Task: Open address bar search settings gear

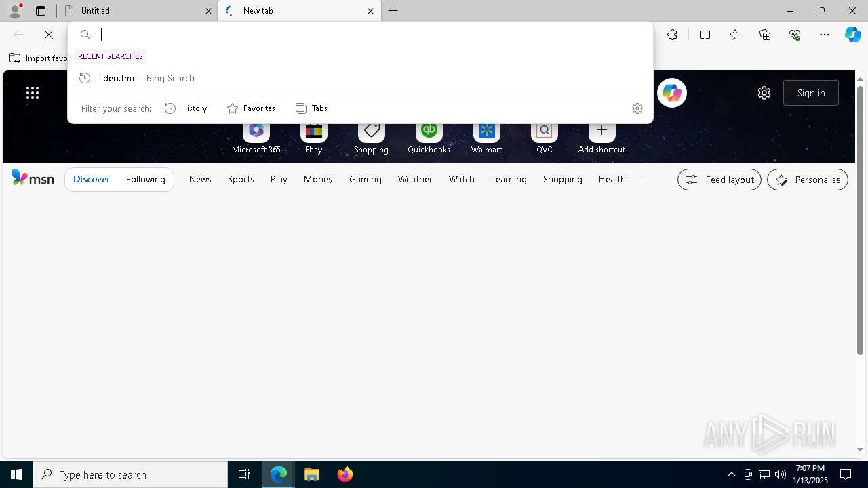Action: click(637, 108)
